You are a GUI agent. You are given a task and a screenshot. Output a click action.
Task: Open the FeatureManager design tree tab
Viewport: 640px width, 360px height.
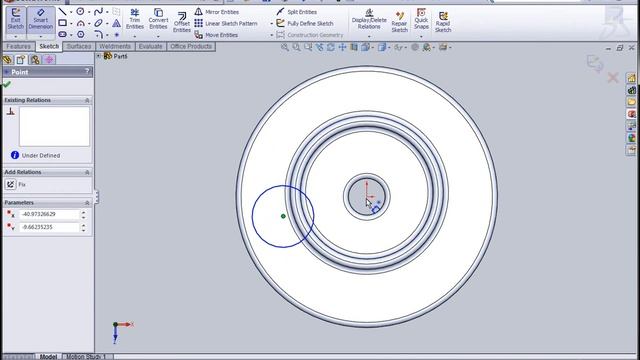point(7,60)
